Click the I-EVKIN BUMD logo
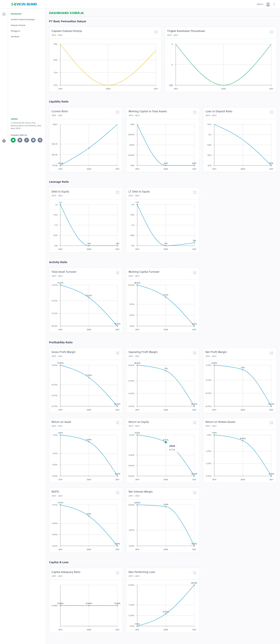Image resolution: width=280 pixels, height=644 pixels. click(24, 4)
